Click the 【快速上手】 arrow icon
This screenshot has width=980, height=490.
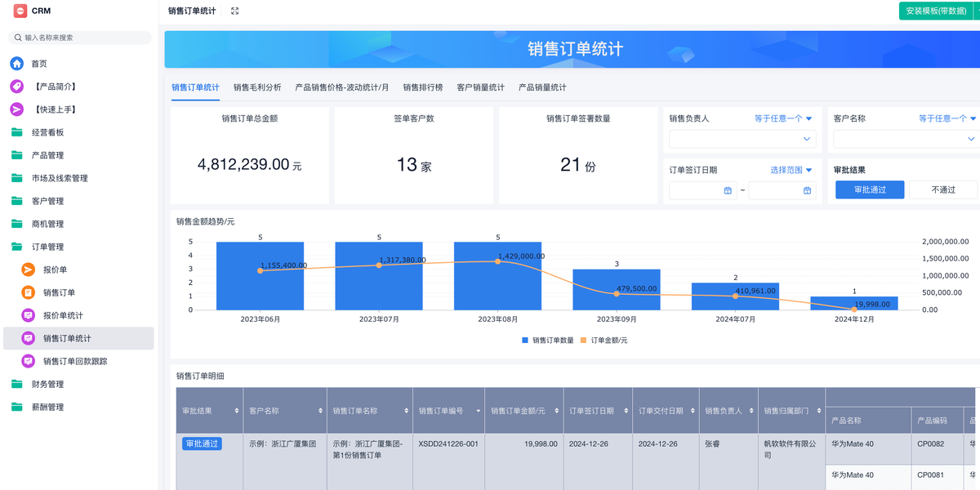click(x=16, y=109)
